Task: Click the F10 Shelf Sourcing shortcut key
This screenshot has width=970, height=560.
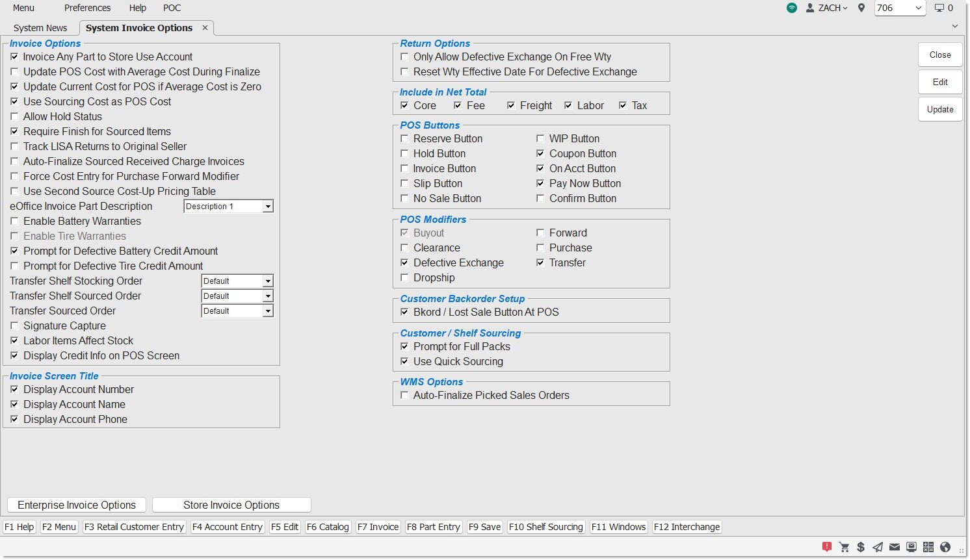Action: [545, 527]
